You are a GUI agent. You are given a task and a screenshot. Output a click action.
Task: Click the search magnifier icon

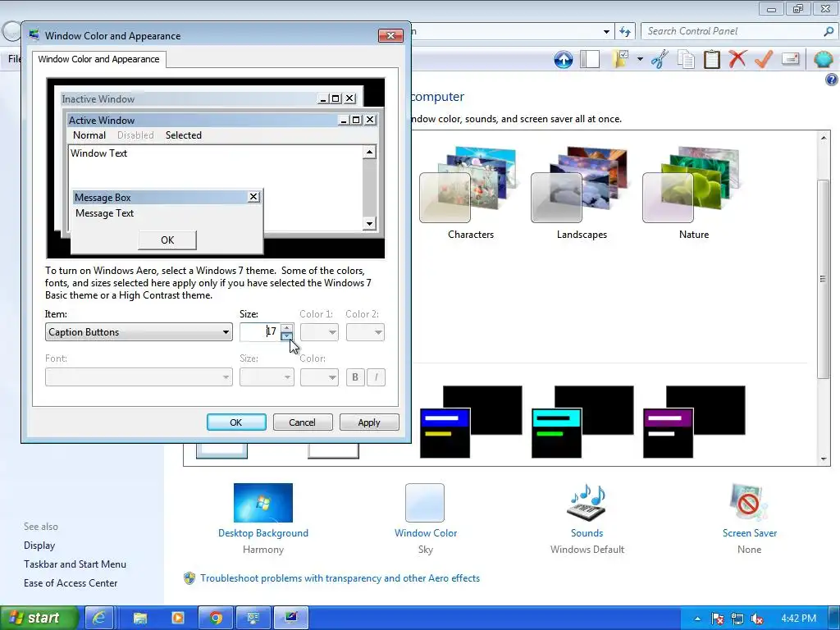point(829,31)
